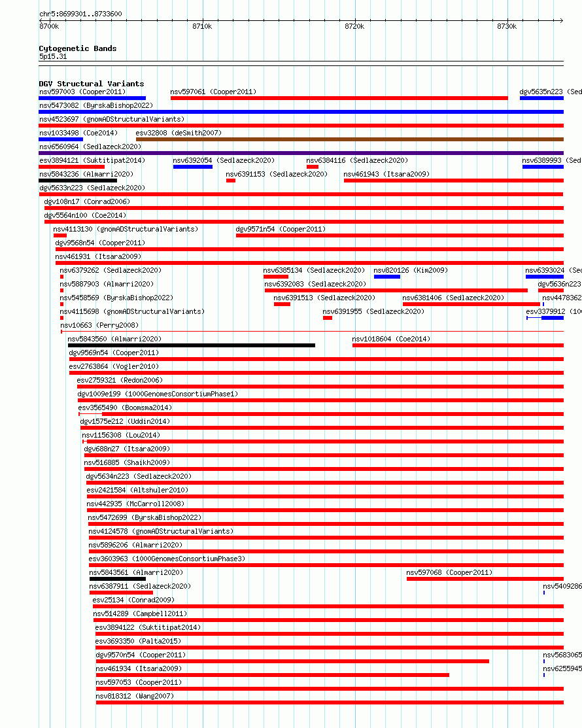Select nsv6391955 (Sedlazeck2020) label
The height and width of the screenshot is (728, 582).
click(373, 311)
